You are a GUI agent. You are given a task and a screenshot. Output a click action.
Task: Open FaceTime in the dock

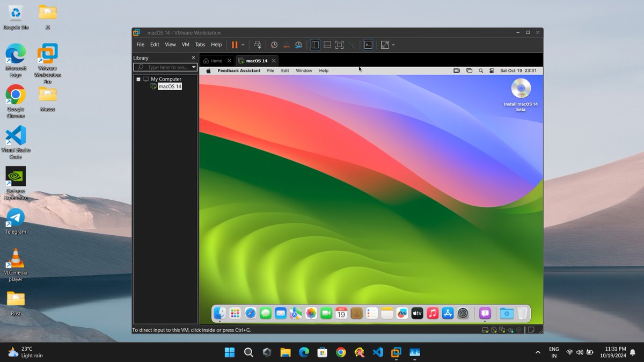pos(326,314)
